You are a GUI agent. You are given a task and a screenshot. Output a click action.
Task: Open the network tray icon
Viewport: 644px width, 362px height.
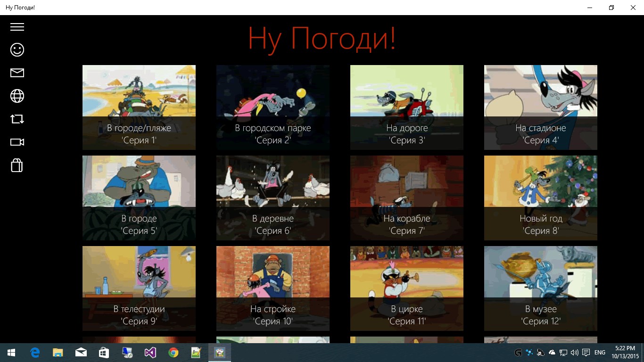coord(563,353)
